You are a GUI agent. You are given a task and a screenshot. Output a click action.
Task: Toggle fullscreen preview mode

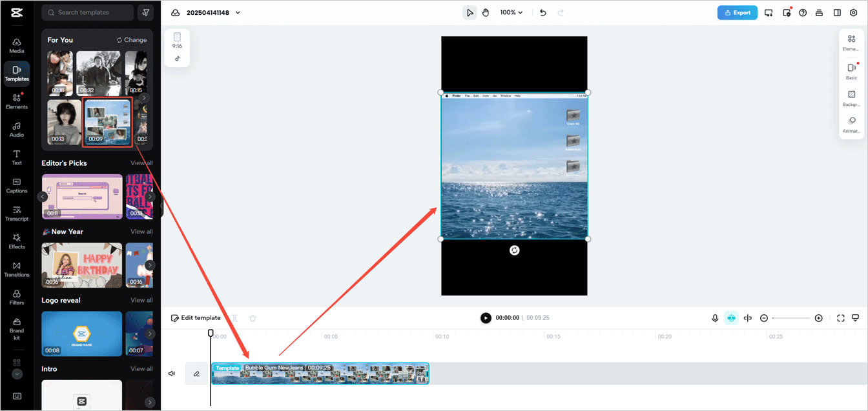(x=840, y=317)
